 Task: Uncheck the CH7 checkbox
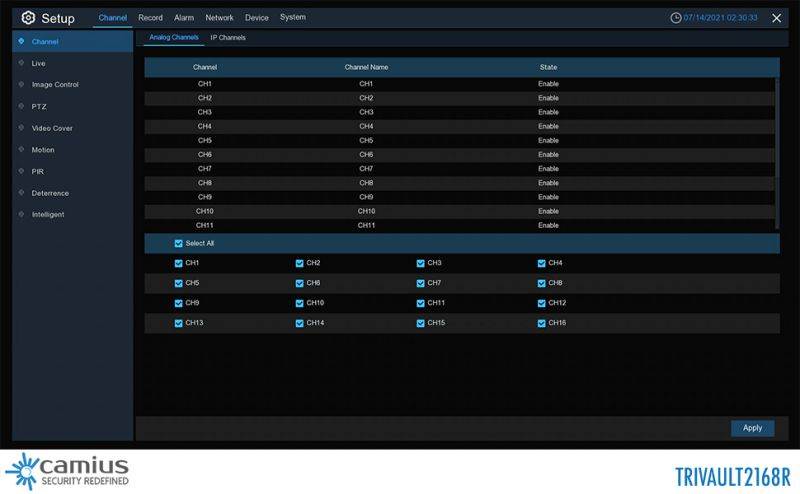(x=421, y=283)
